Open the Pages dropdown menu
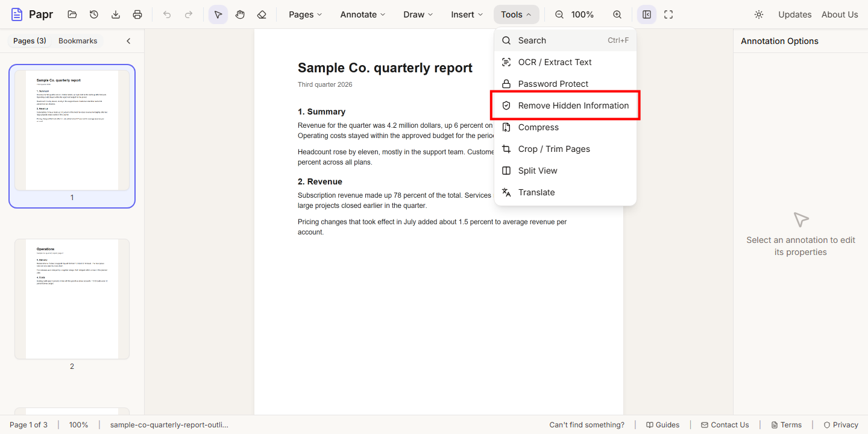 pos(306,14)
